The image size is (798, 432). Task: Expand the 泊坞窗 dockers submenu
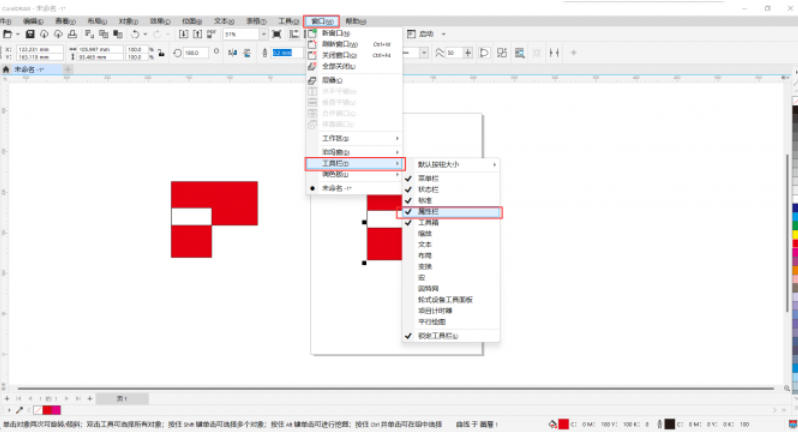[354, 152]
